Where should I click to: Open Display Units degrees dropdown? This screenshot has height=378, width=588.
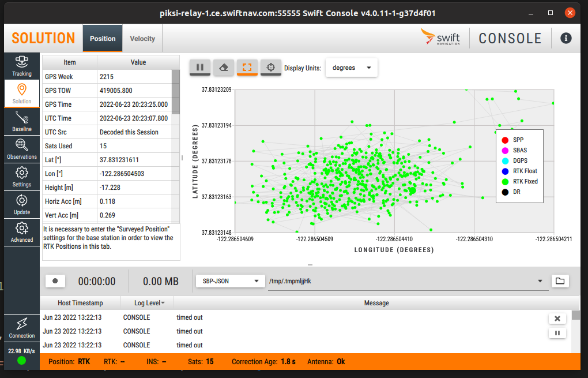[352, 68]
